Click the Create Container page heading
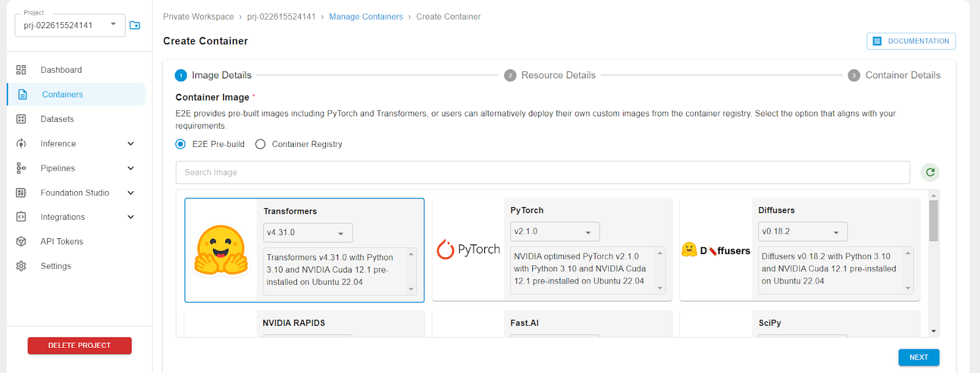The width and height of the screenshot is (980, 373). 205,41
